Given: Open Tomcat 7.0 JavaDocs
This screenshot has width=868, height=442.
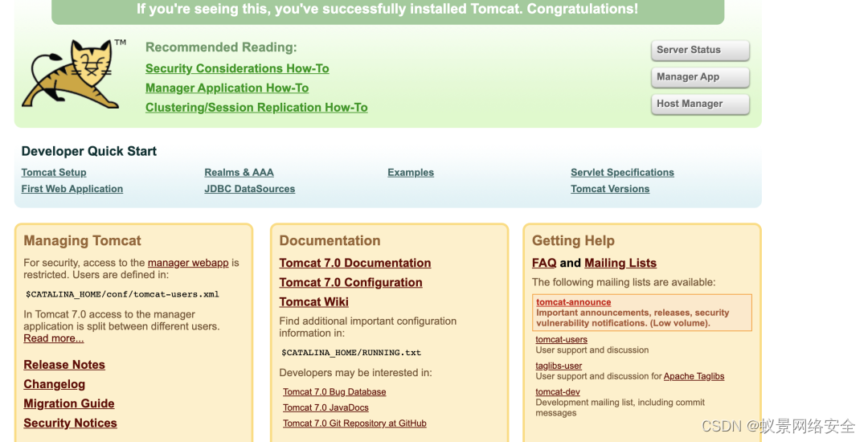Looking at the screenshot, I should pos(325,407).
